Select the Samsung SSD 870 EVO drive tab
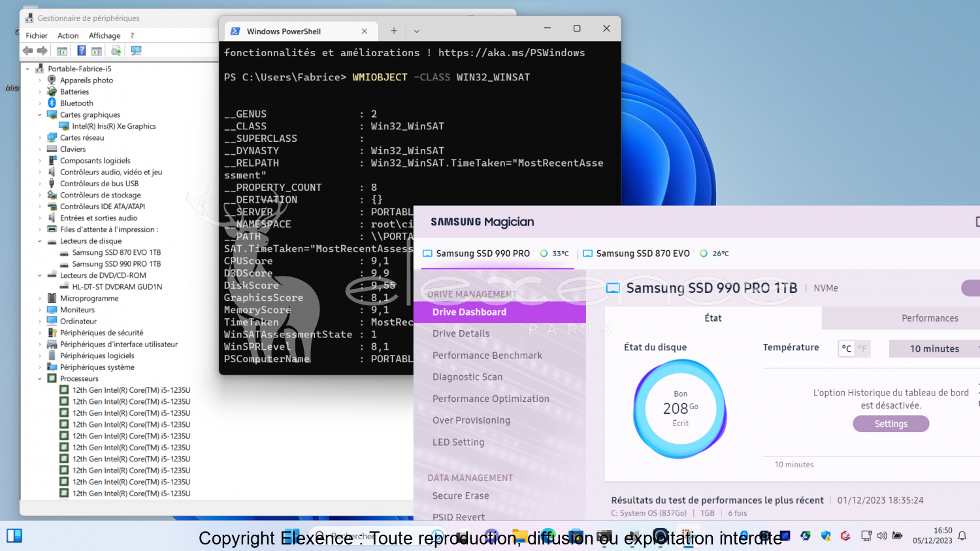The height and width of the screenshot is (551, 980). pyautogui.click(x=655, y=254)
